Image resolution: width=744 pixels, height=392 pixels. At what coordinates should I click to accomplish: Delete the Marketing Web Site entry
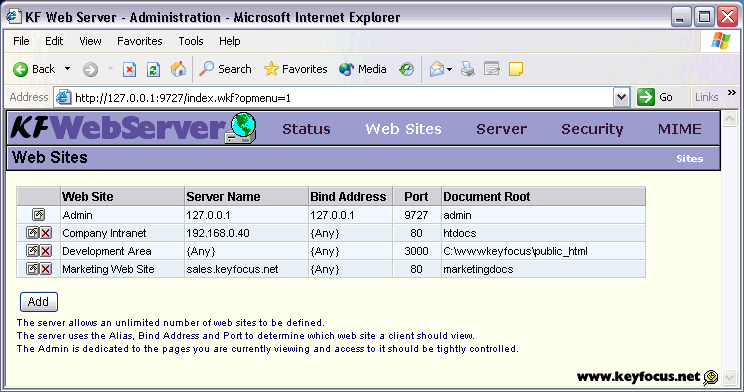(x=46, y=269)
